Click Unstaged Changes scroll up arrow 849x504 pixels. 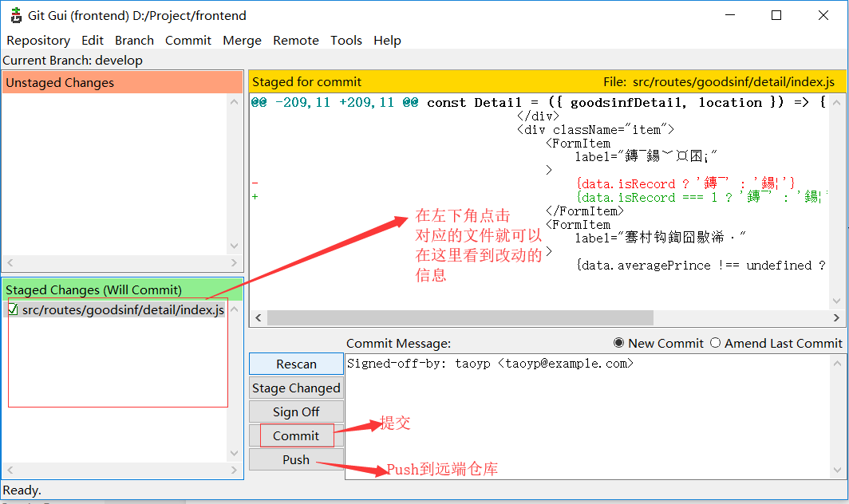pos(235,102)
